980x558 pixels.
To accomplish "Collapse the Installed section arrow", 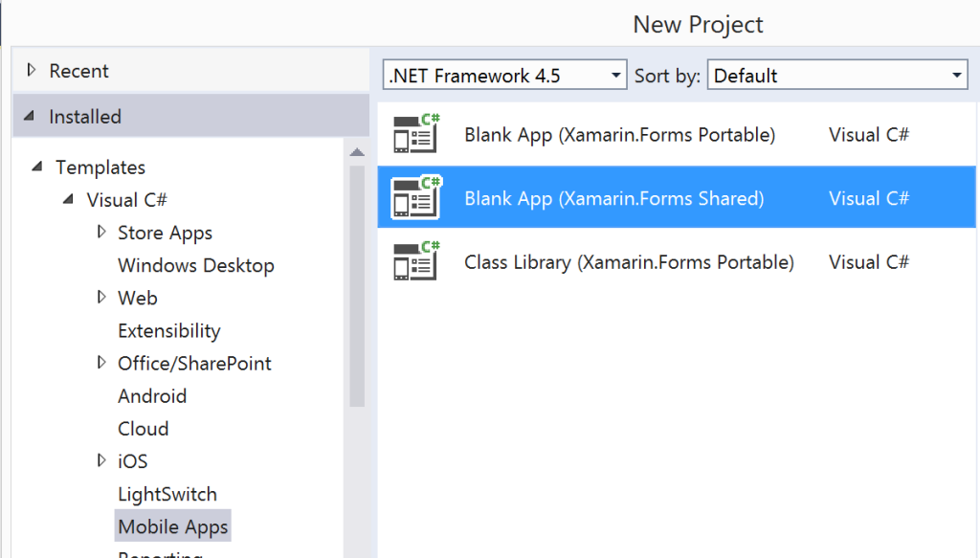I will (30, 116).
